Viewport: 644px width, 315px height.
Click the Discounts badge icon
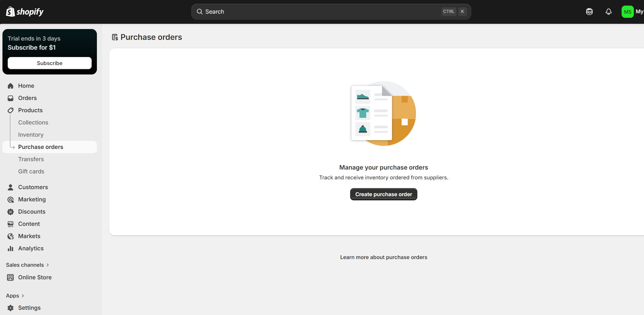pos(10,212)
